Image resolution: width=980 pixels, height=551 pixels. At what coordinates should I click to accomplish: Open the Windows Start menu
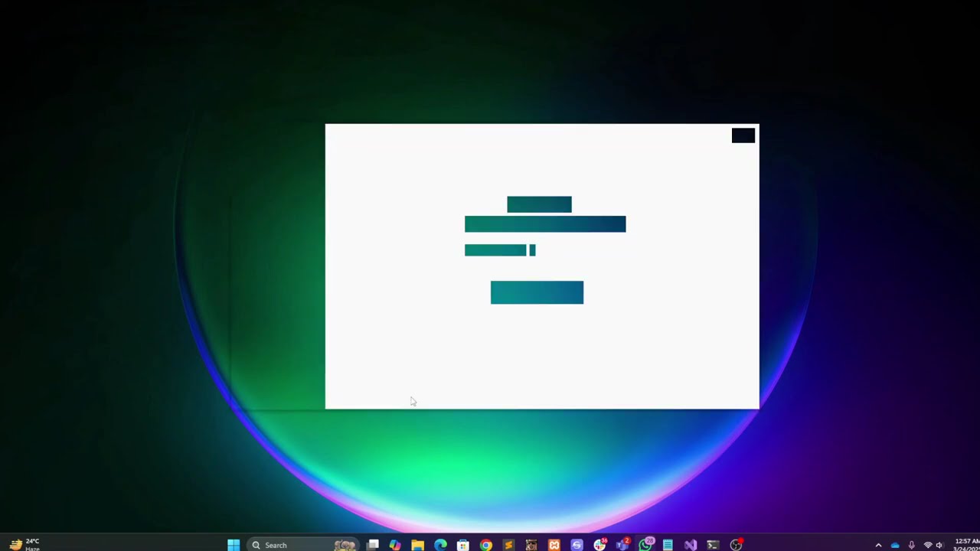pyautogui.click(x=234, y=545)
